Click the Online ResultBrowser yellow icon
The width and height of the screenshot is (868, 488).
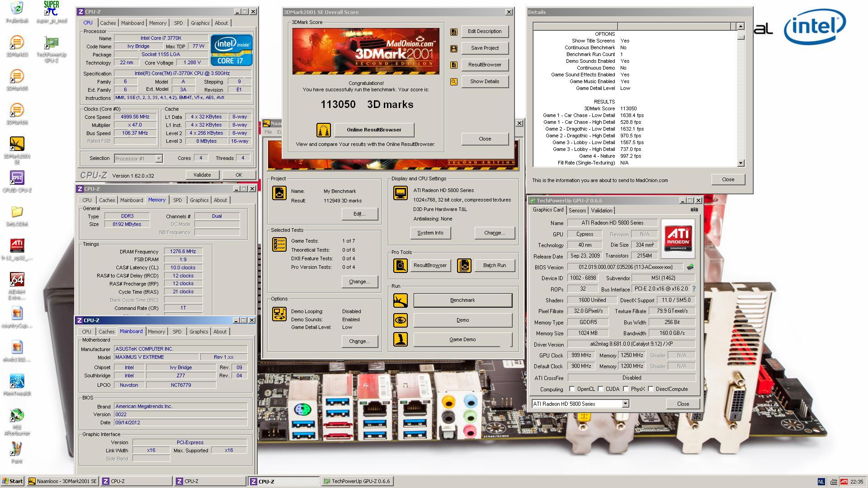pos(323,130)
